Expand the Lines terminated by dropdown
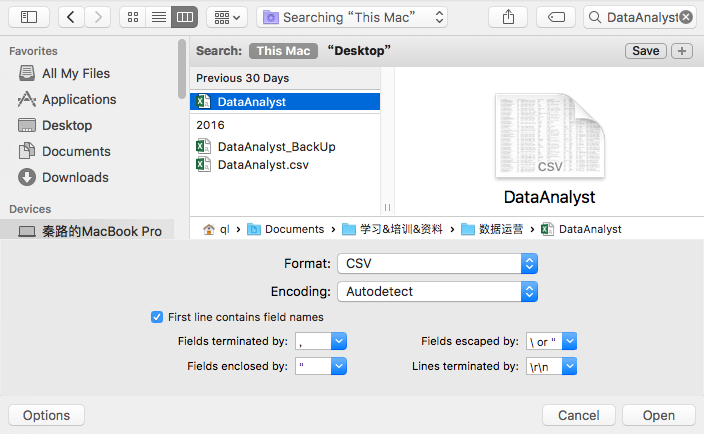This screenshot has width=704, height=434. point(569,367)
